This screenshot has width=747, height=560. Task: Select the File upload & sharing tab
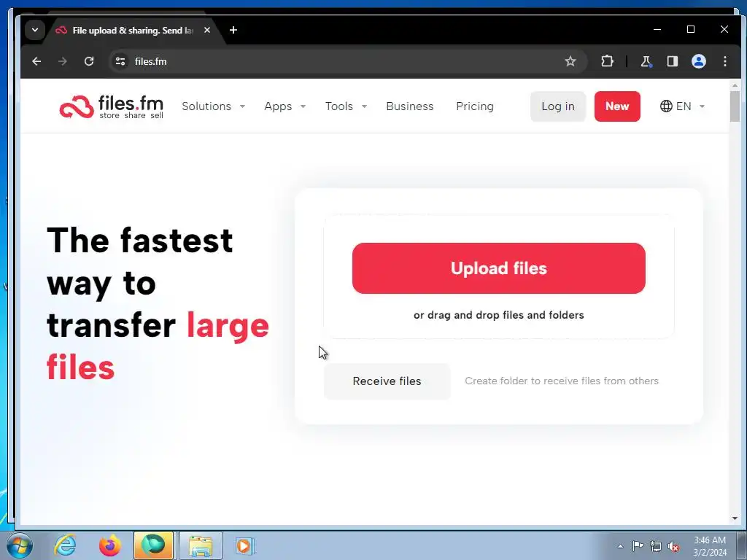[x=133, y=31]
